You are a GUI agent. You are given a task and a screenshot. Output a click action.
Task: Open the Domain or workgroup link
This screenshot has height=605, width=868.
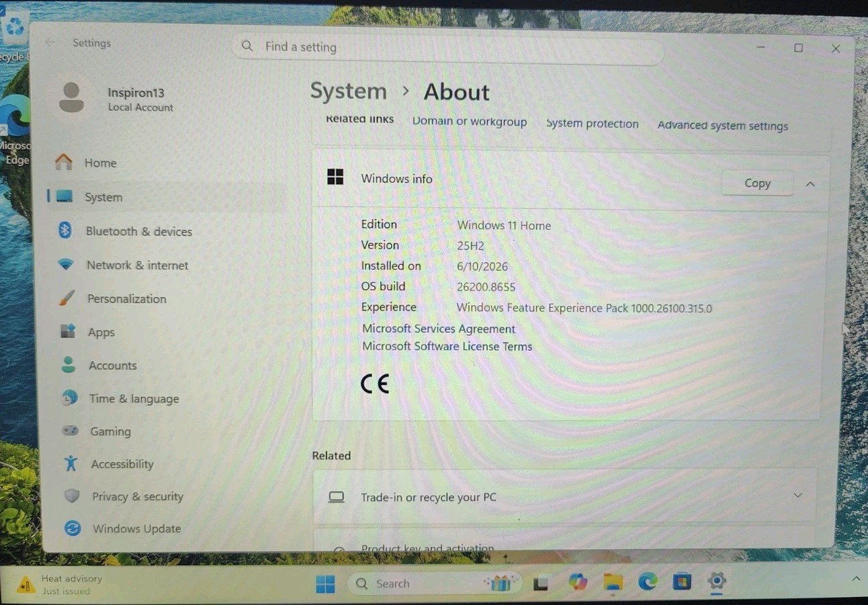coord(469,122)
